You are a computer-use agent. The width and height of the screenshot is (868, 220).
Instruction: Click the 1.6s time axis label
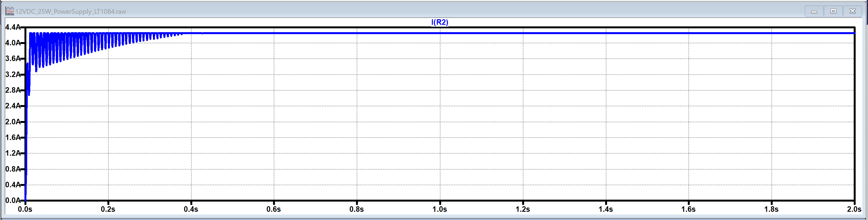tap(688, 210)
